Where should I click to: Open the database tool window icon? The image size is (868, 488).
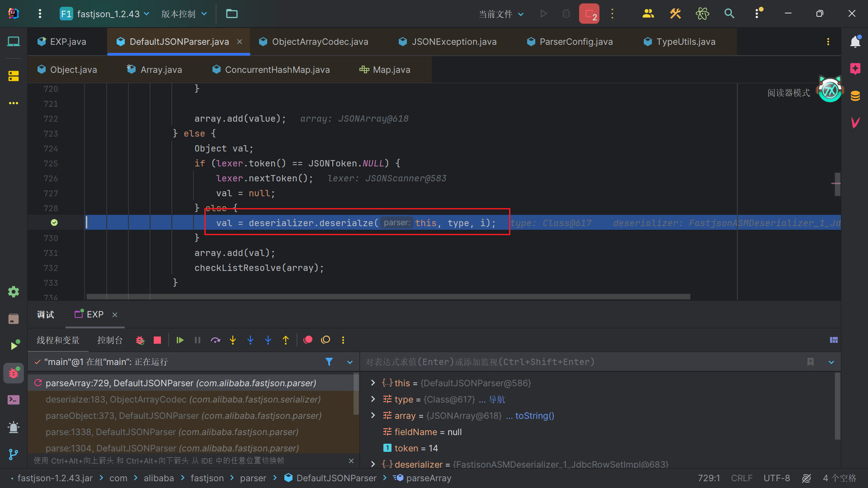click(855, 96)
